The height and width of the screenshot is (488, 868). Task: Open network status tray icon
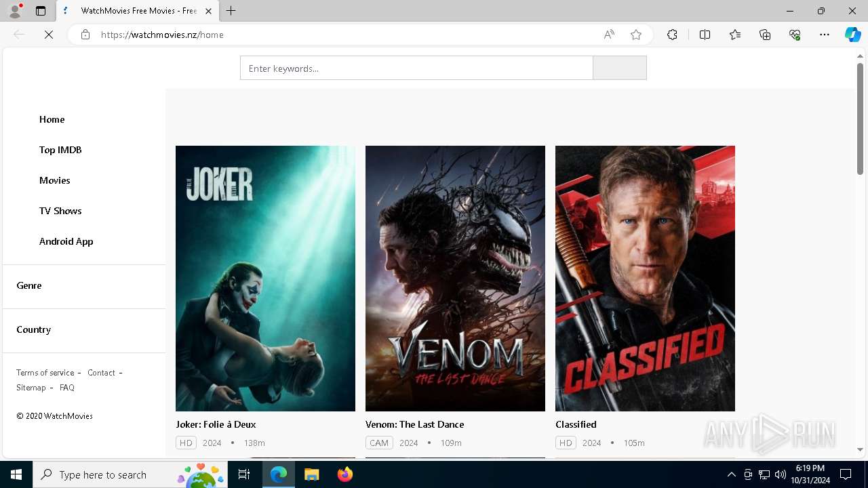click(764, 474)
